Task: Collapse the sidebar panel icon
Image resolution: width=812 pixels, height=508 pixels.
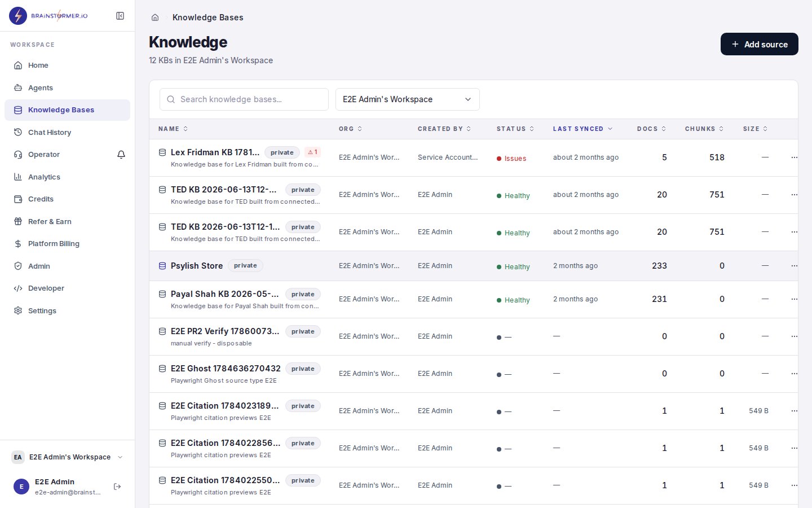Action: (x=120, y=16)
